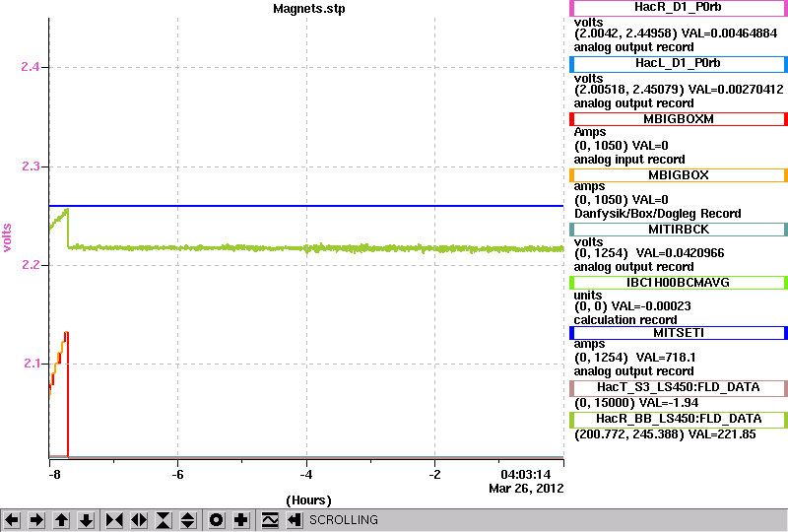Image resolution: width=788 pixels, height=532 pixels.
Task: Click the -2 time axis tick label
Action: tap(434, 475)
